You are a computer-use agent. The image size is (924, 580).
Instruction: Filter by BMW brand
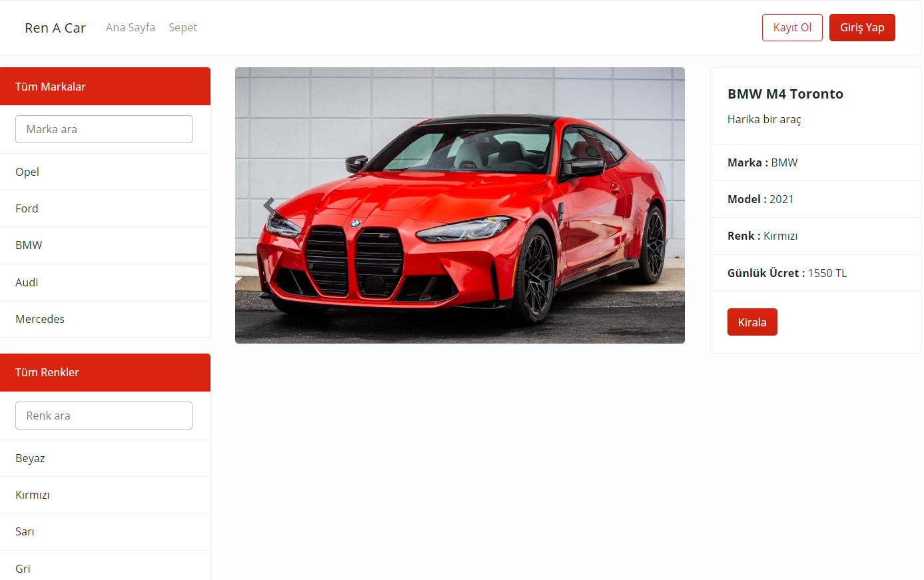[105, 245]
